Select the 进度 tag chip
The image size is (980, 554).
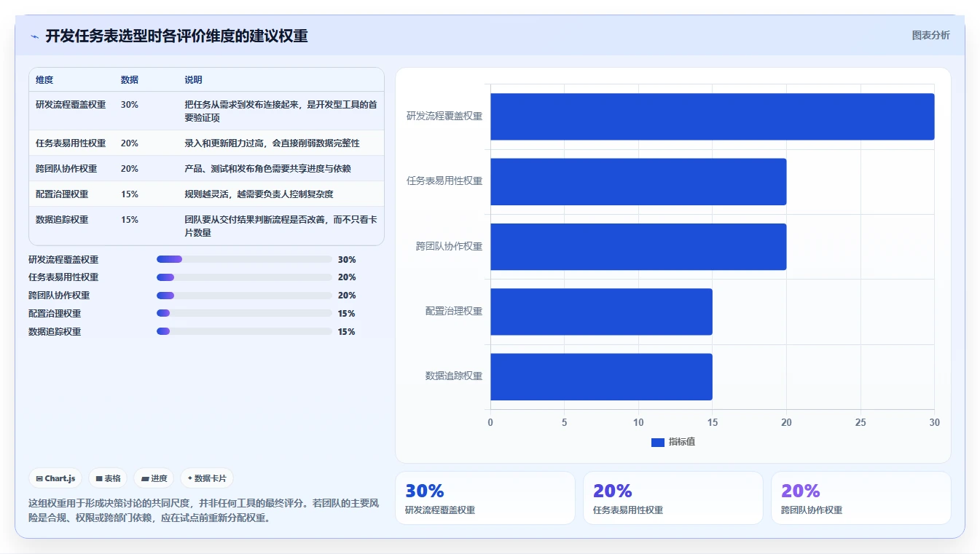click(154, 478)
